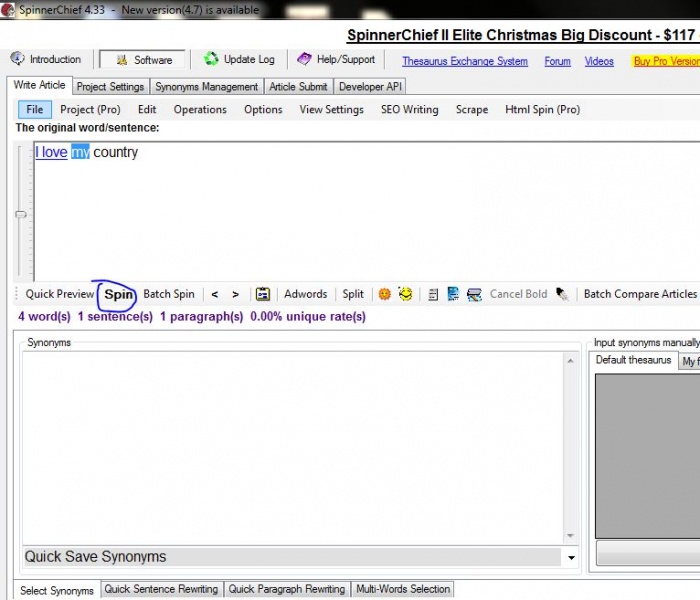The height and width of the screenshot is (600, 700).
Task: Click the purple Help/Support book icon
Action: pos(304,59)
